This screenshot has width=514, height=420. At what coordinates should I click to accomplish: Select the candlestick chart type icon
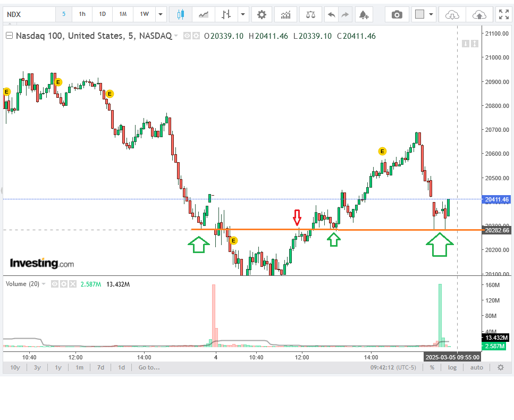pyautogui.click(x=181, y=14)
